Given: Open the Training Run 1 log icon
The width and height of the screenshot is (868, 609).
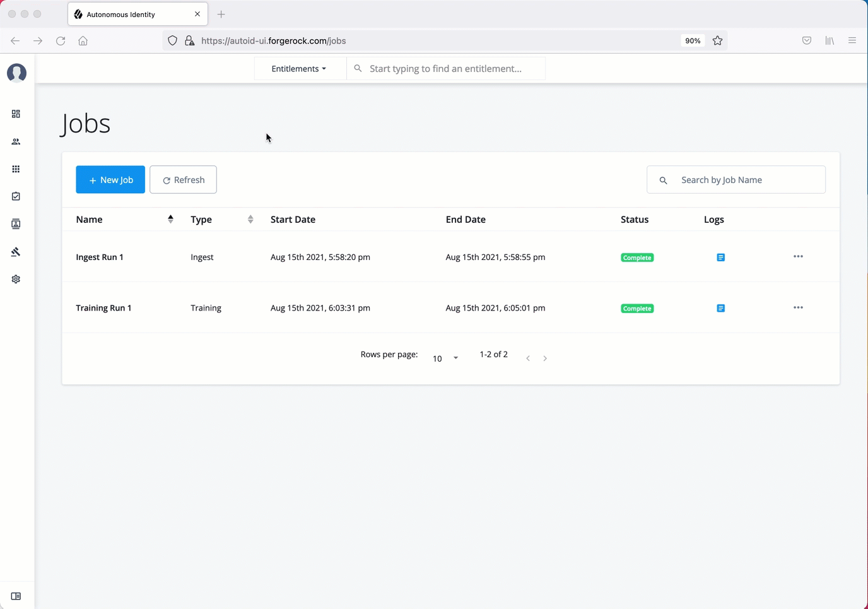Looking at the screenshot, I should [720, 309].
